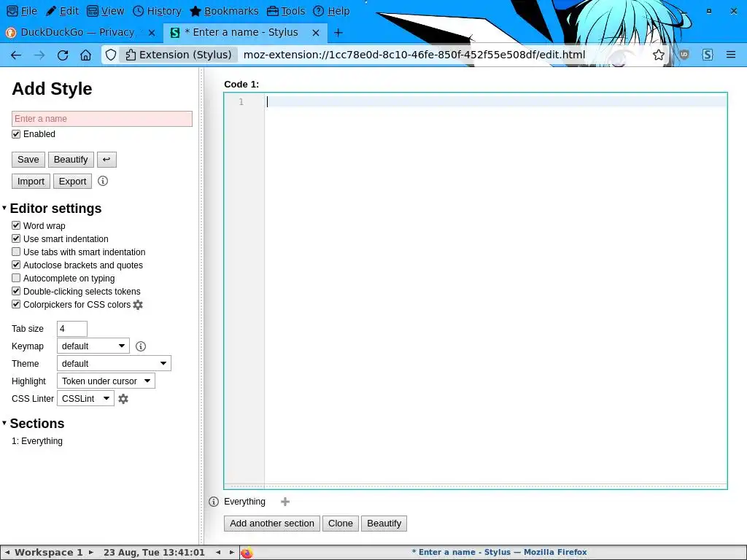Open CSS Linter settings gear
Image resolution: width=747 pixels, height=560 pixels.
coord(123,399)
